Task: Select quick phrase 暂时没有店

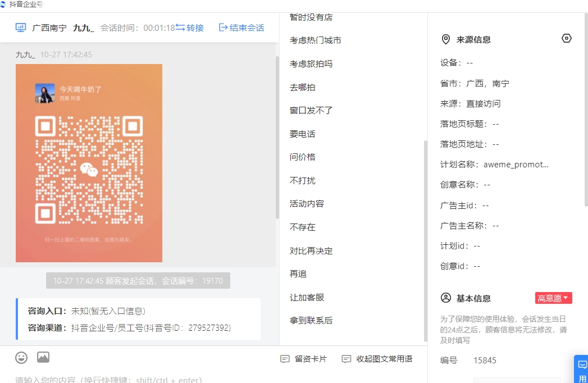Action: click(x=311, y=17)
